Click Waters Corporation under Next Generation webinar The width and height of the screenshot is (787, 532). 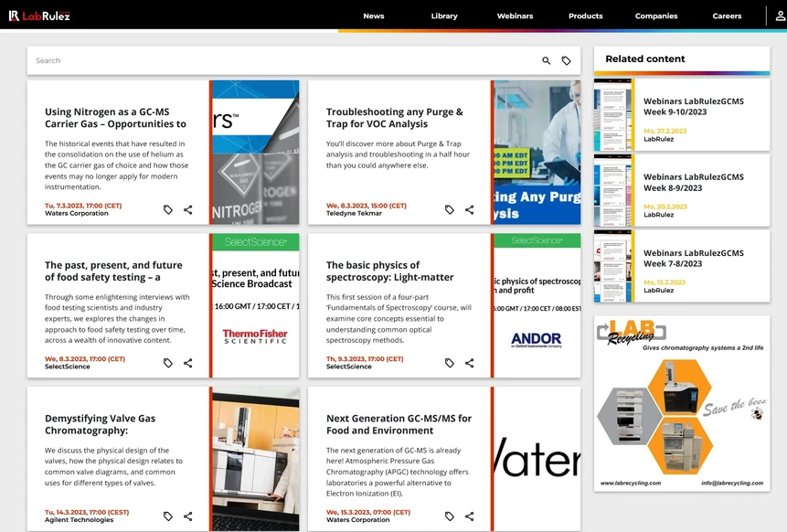[358, 519]
